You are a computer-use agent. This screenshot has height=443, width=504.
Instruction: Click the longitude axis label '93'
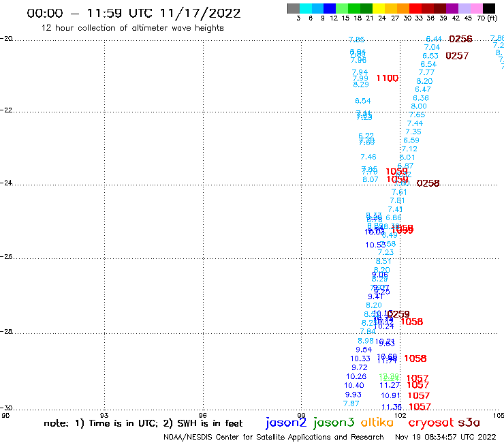(104, 415)
